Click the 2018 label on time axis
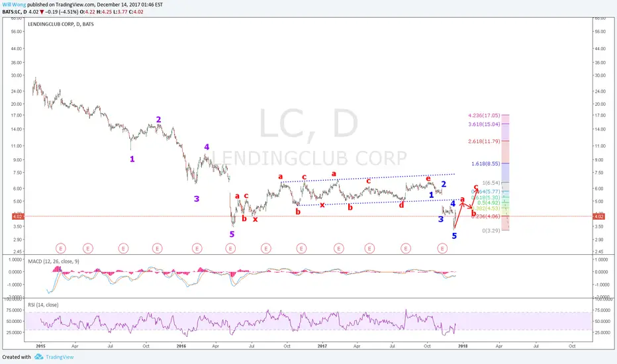The width and height of the screenshot is (617, 364). 463,346
